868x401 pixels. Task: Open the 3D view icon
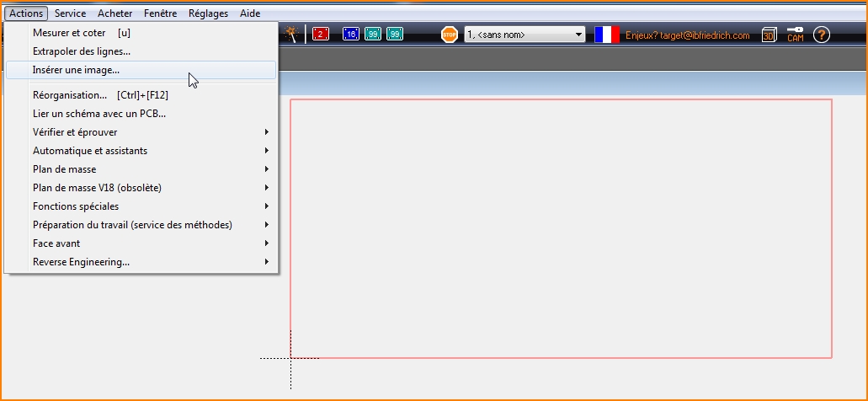[x=769, y=35]
